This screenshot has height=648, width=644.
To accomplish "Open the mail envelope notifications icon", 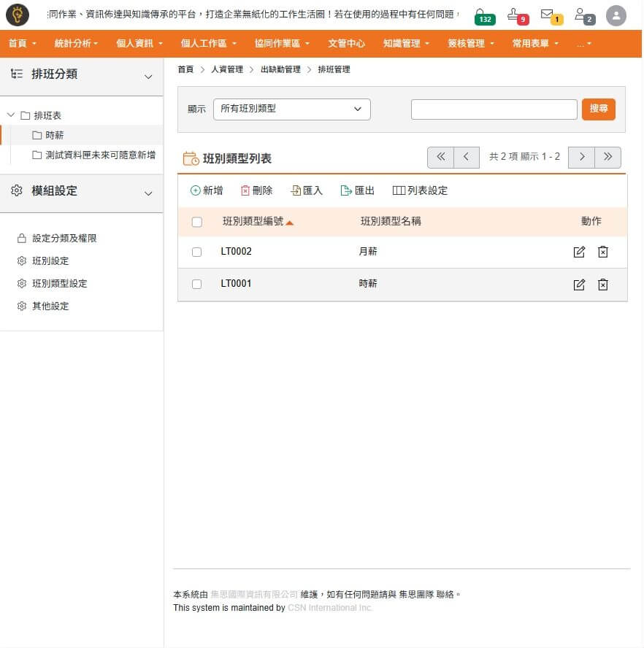I will pos(548,15).
